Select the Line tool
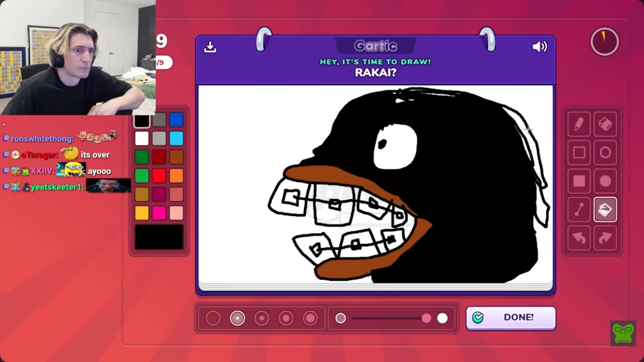 (579, 210)
